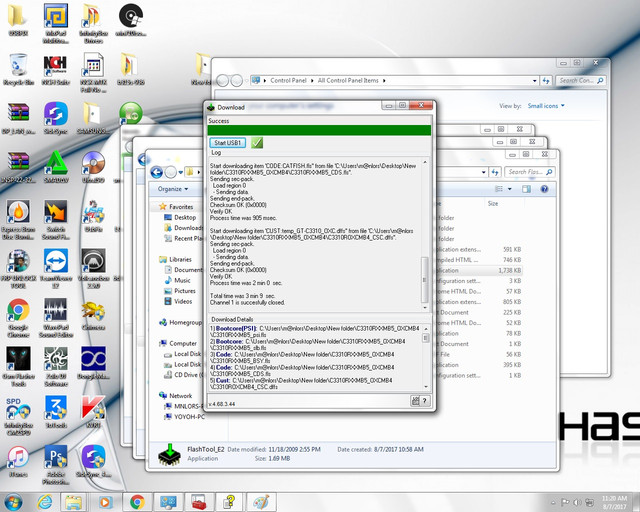Select Homegroup in the navigation pane

181,323
